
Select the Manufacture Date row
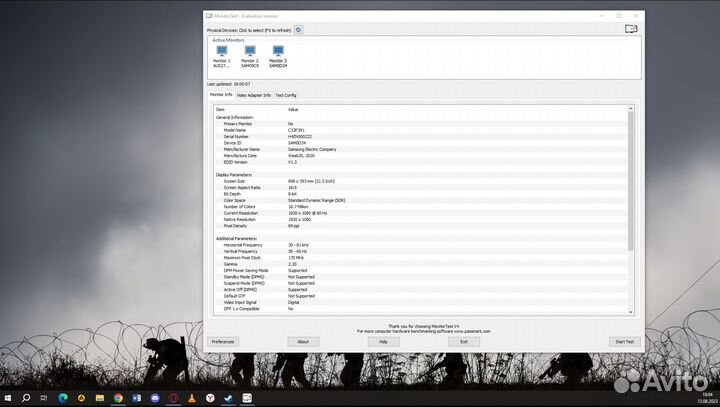coord(421,156)
